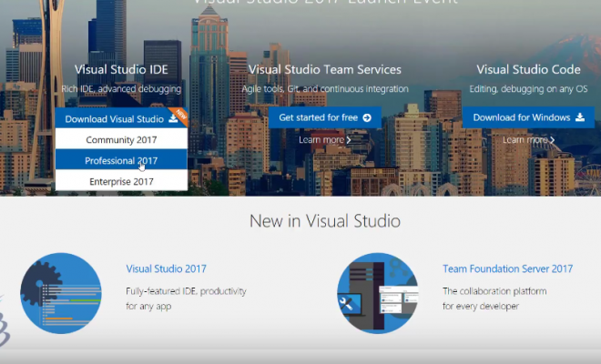This screenshot has width=601, height=364.
Task: Click the Get started for free button
Action: coord(325,117)
